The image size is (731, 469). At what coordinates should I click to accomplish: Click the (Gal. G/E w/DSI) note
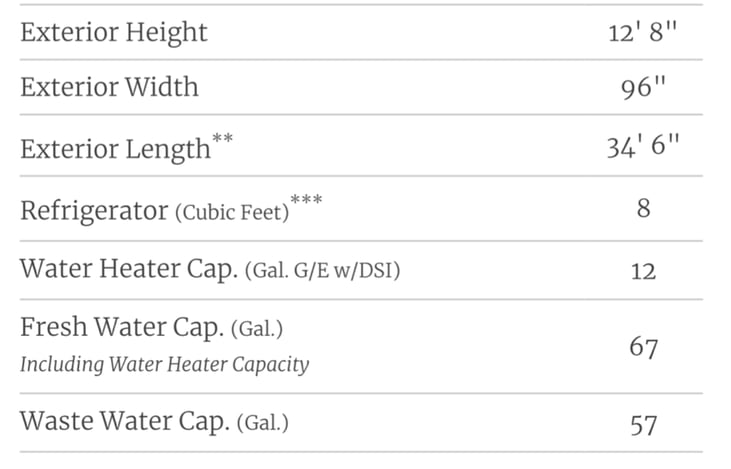(x=322, y=271)
